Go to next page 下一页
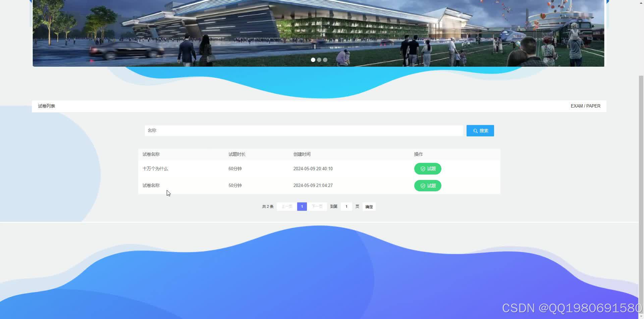This screenshot has height=319, width=644. 317,206
